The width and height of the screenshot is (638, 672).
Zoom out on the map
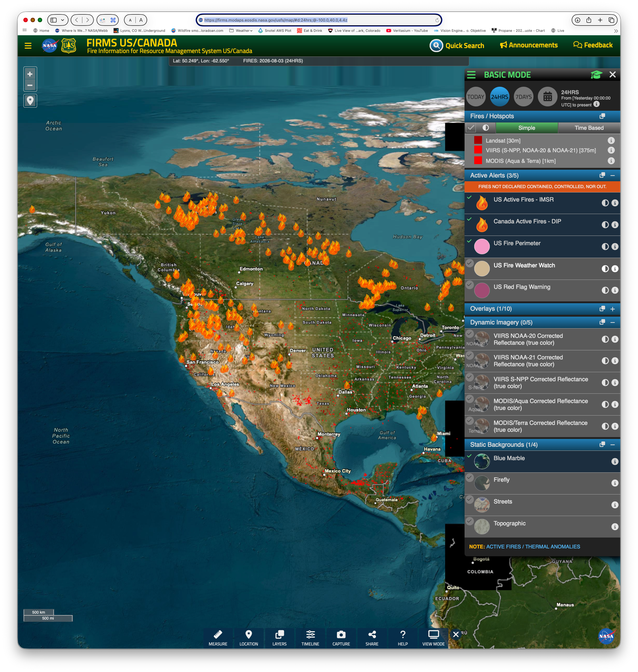pos(30,85)
